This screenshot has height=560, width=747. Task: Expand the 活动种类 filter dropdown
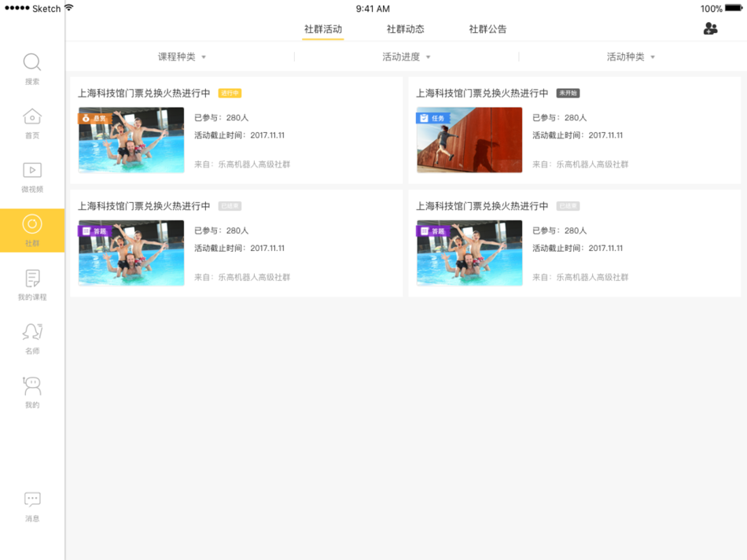[x=631, y=57]
